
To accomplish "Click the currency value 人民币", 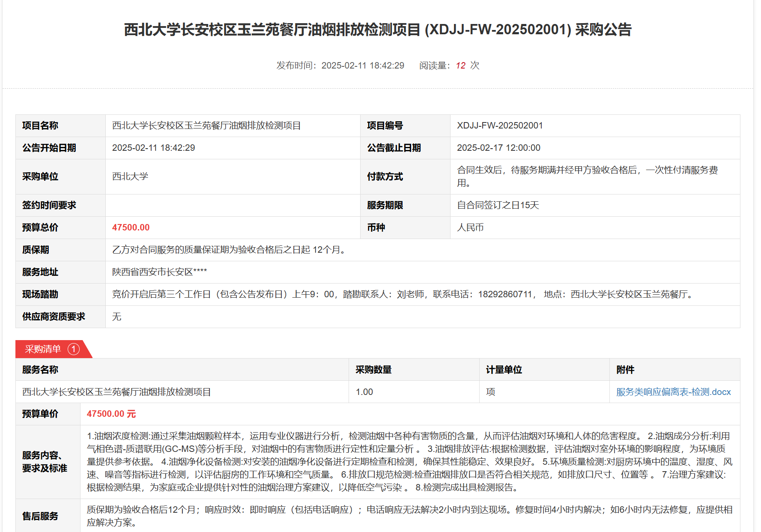I will tap(470, 227).
